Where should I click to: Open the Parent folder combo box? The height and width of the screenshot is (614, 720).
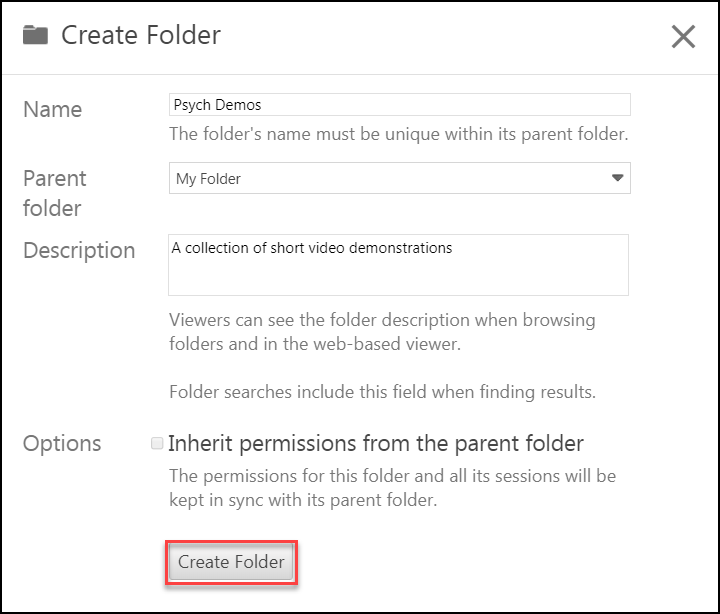390,179
